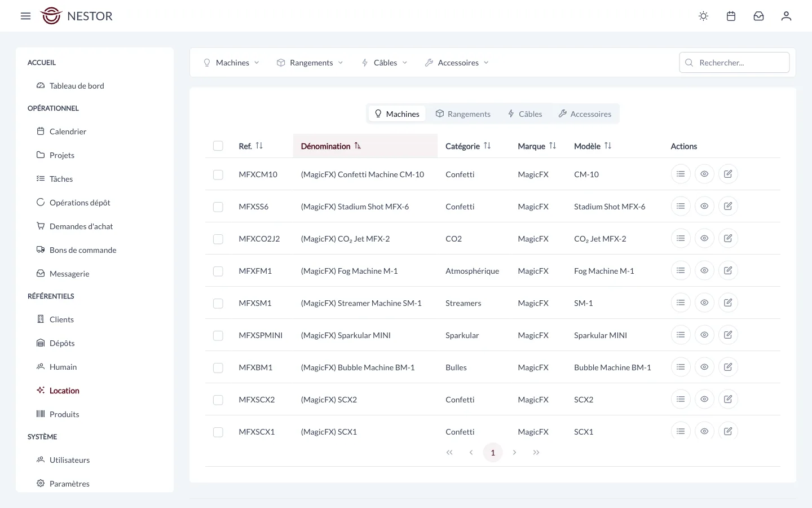View eye icon for MFXSPMINI row
Screen dimensions: 812x508
704,335
